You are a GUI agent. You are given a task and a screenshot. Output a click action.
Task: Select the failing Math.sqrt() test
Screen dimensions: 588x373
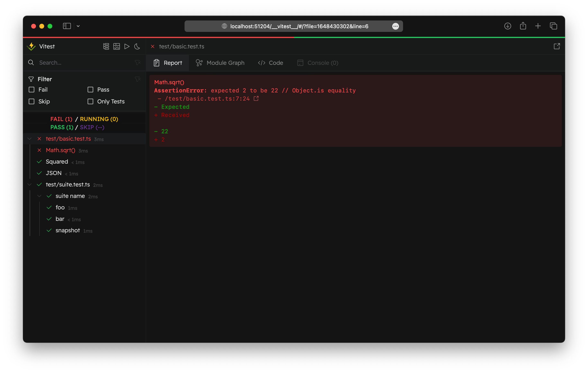[x=60, y=150]
